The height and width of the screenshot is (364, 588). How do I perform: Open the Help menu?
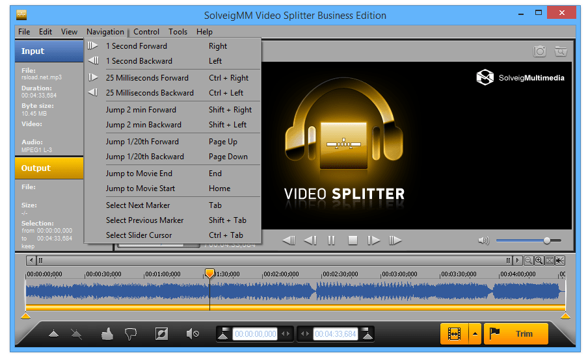point(204,32)
